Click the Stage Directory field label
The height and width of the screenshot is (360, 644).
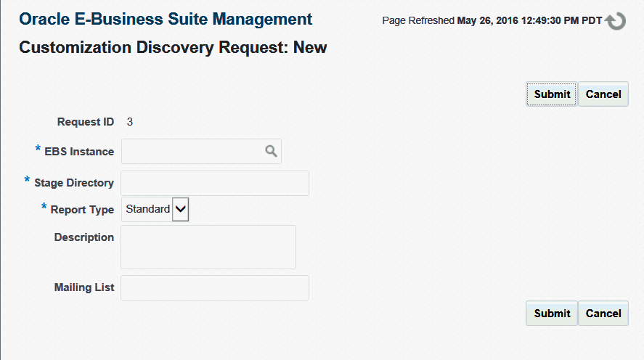(74, 183)
